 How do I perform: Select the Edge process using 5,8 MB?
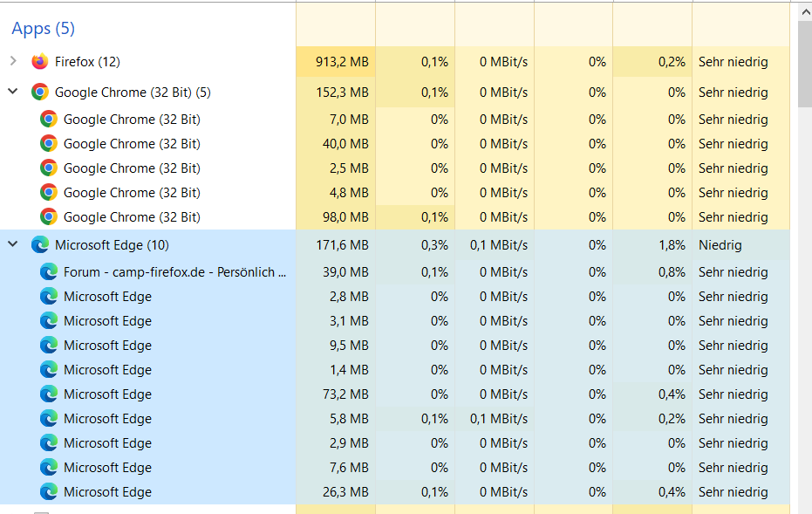coord(107,419)
